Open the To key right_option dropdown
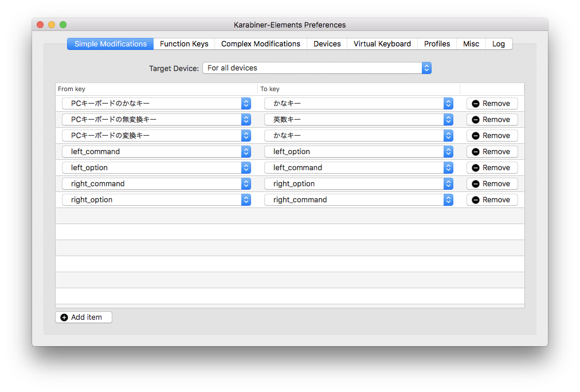The width and height of the screenshot is (580, 392). [359, 184]
